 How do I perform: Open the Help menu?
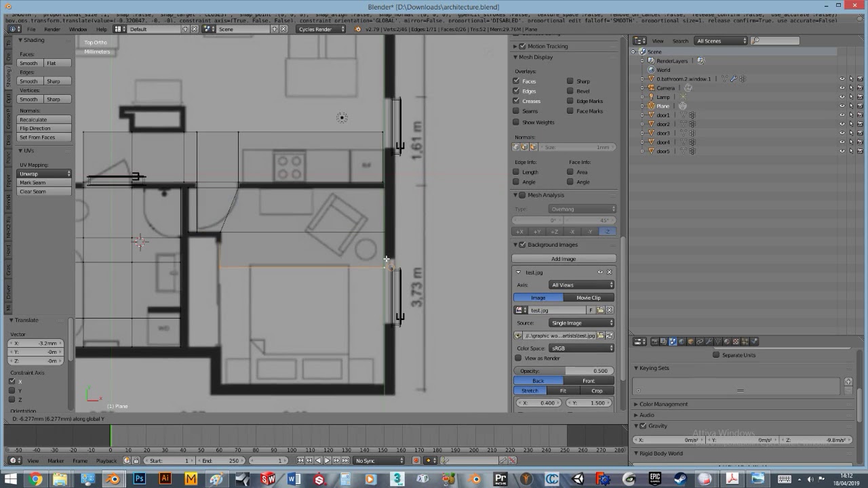(101, 29)
